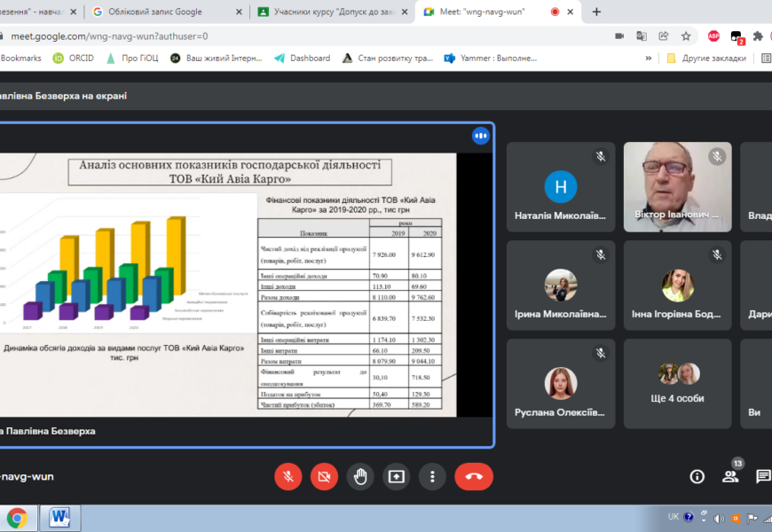This screenshot has width=772, height=532.
Task: Open meeting details info icon
Action: point(697,476)
